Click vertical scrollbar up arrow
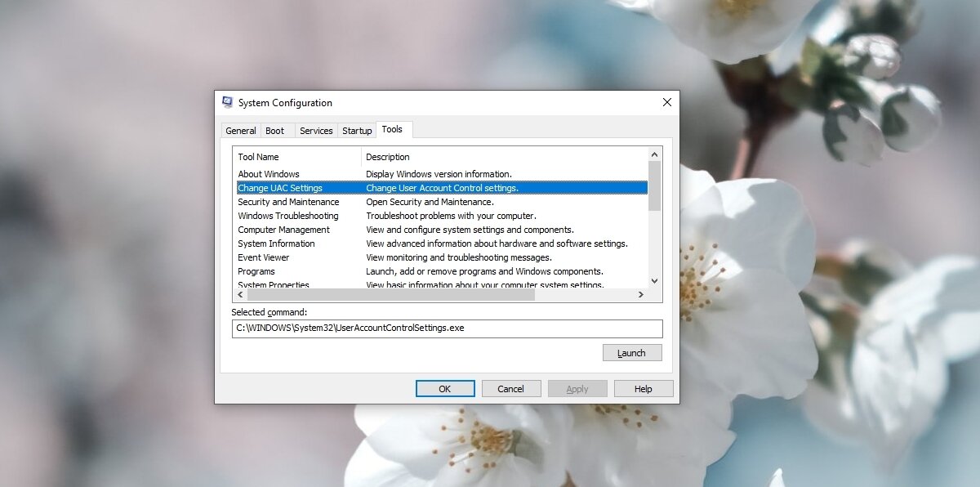Viewport: 980px width, 487px height. [654, 154]
